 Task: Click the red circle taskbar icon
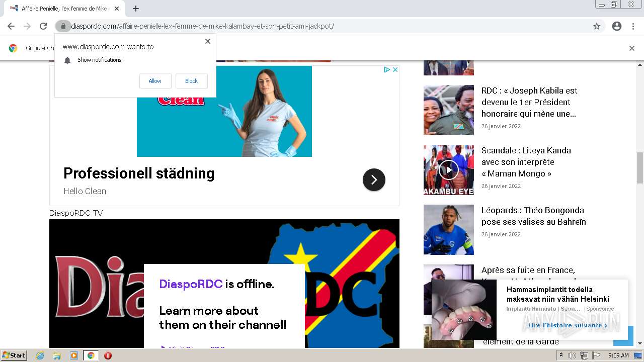coord(108,355)
